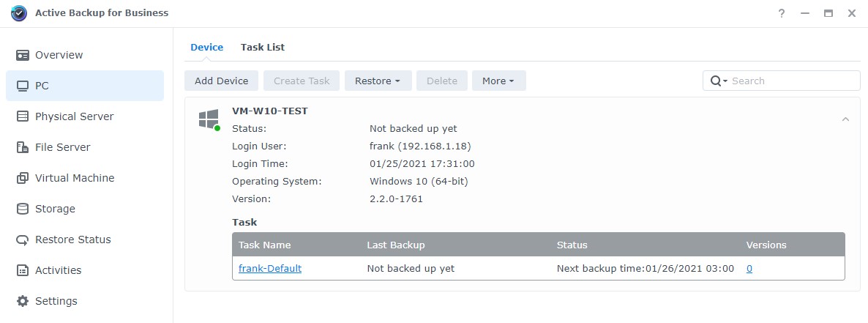The width and height of the screenshot is (868, 323).
Task: Click login time 01/25/2021 17:31:00
Action: [x=422, y=164]
